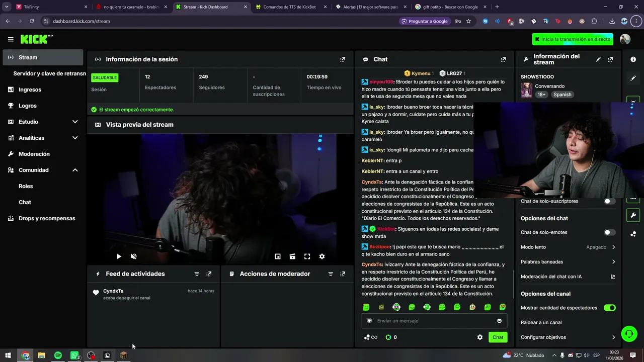Screen dimensions: 644x362
Task: Click Preguntar a Google in address bar
Action: (424, 21)
